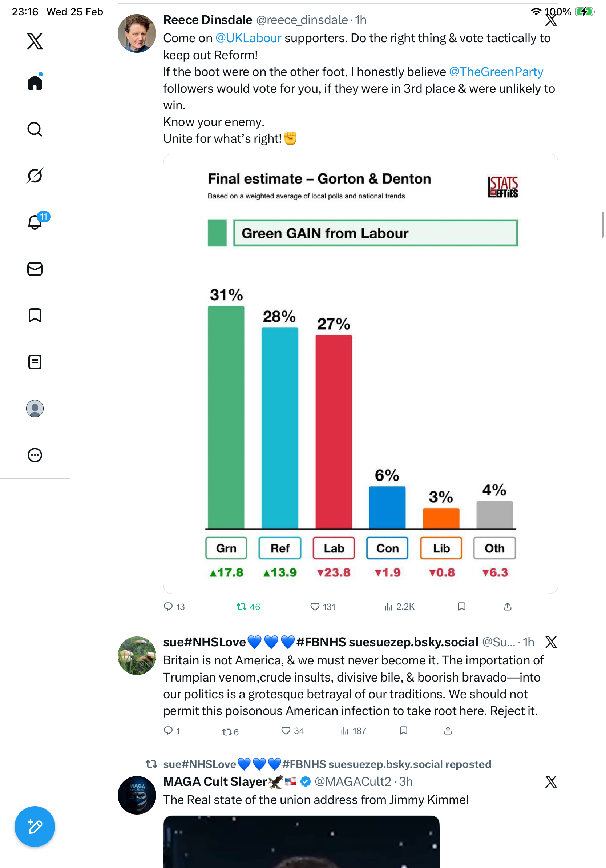Open the Search (magnifier) icon in sidebar
Image resolution: width=606 pixels, height=868 pixels.
[x=35, y=129]
